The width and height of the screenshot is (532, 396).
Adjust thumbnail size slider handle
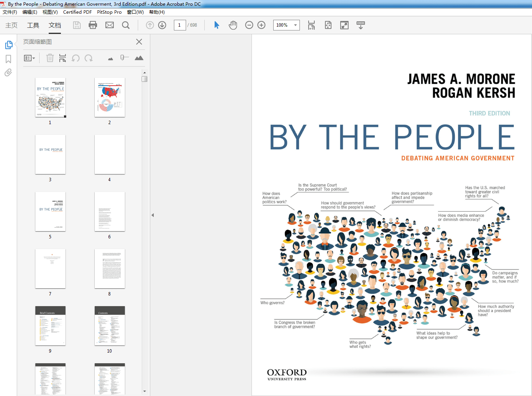(x=123, y=58)
